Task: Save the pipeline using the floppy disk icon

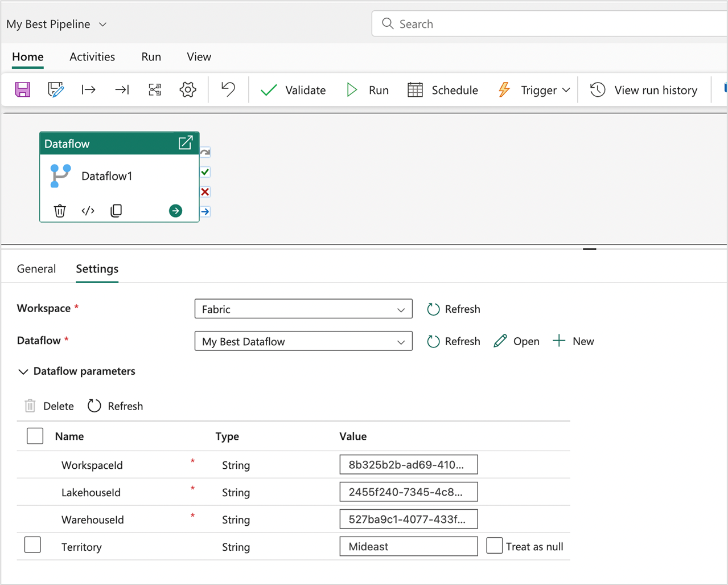Action: 22,89
